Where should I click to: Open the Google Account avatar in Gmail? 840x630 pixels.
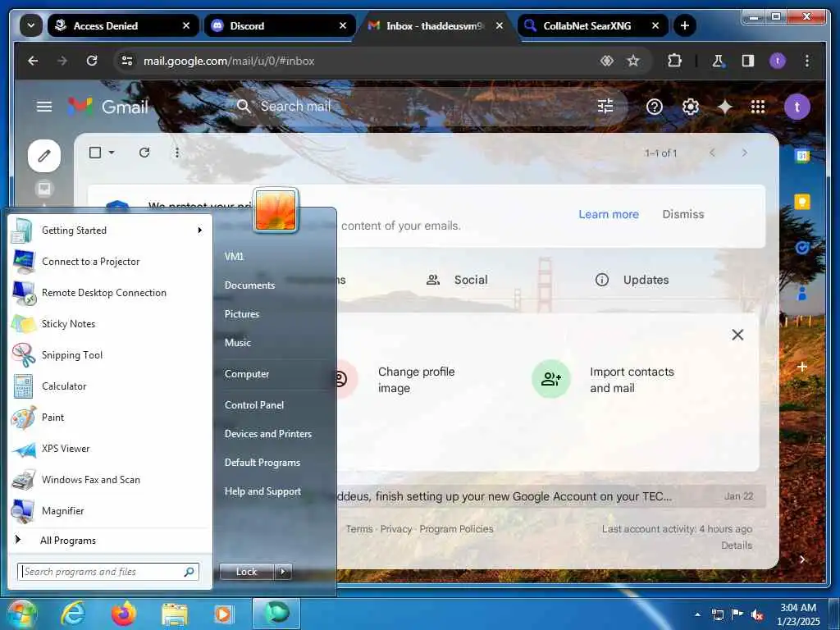797,107
